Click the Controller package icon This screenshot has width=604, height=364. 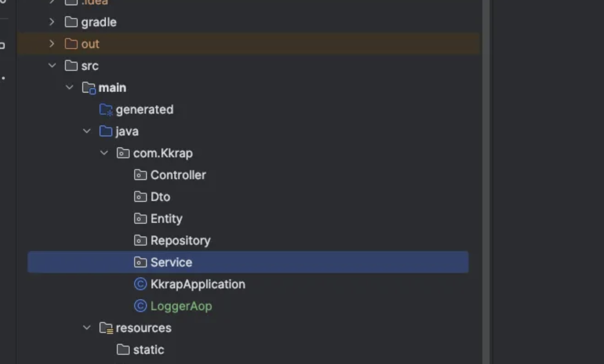140,175
